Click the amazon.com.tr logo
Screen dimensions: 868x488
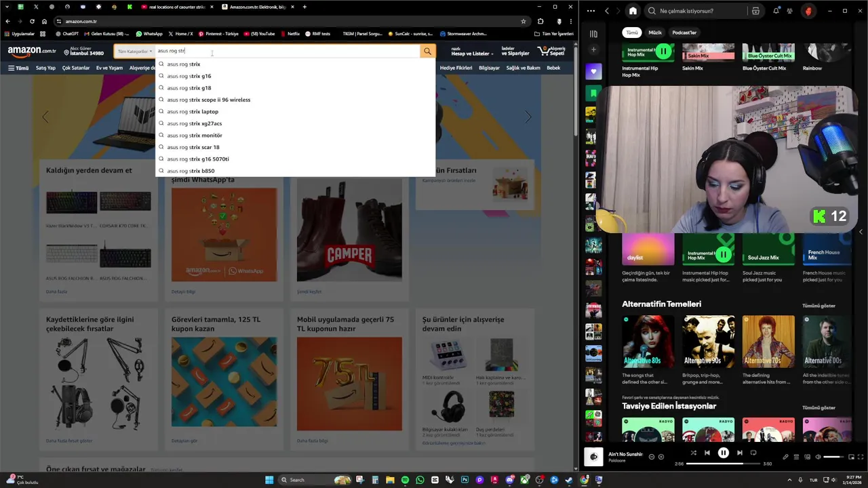pyautogui.click(x=32, y=51)
